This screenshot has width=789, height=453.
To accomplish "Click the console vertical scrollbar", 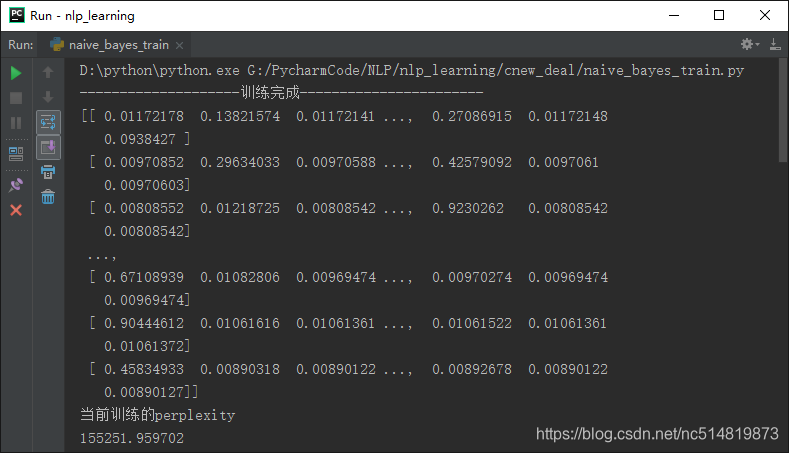I will [x=782, y=111].
